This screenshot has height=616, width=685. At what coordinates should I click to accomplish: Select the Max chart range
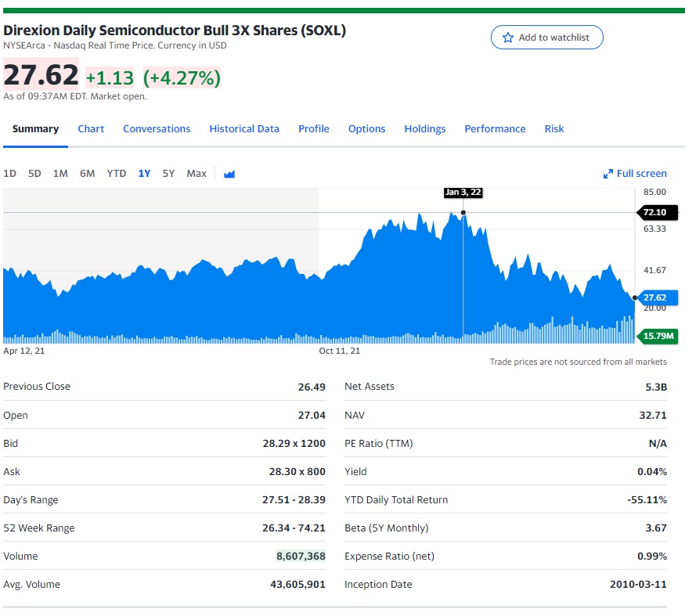click(196, 174)
